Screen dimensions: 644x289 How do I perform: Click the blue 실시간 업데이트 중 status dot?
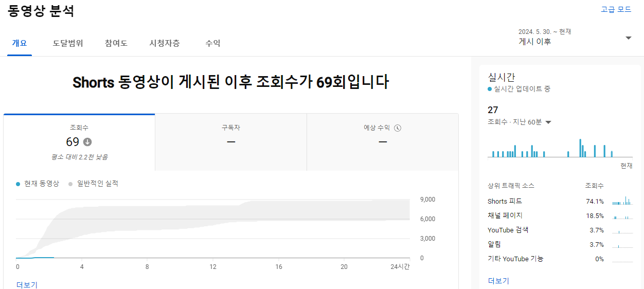[490, 89]
